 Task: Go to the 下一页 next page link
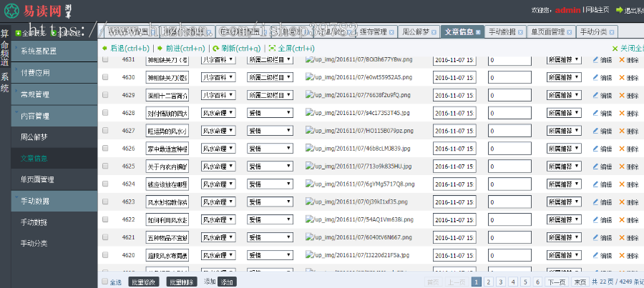click(x=557, y=282)
